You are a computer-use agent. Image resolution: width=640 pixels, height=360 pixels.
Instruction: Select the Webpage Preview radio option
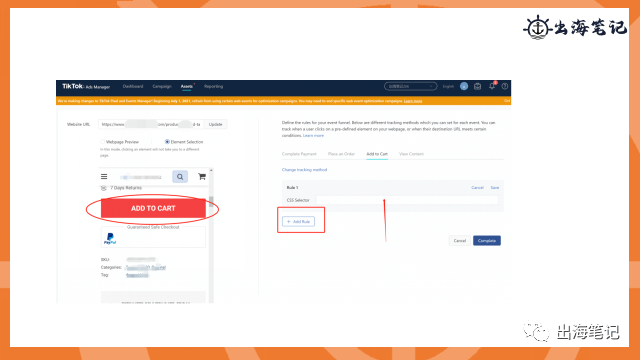click(102, 142)
